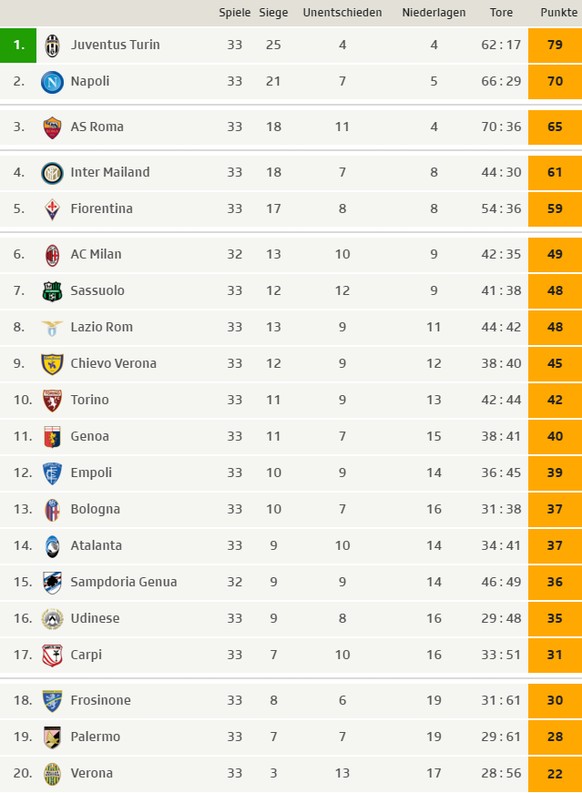Select Verona's 28:56 goals cell
Screen dimensions: 582x793
click(501, 773)
